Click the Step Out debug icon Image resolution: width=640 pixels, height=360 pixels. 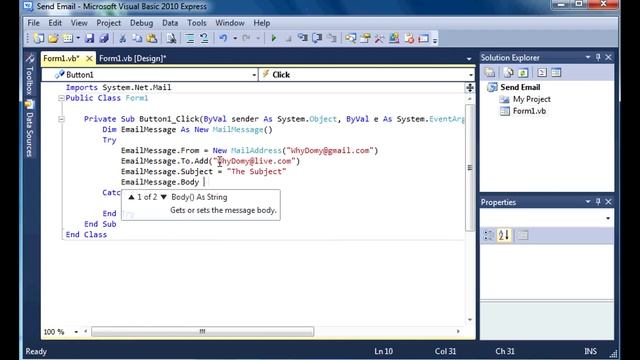(332, 38)
